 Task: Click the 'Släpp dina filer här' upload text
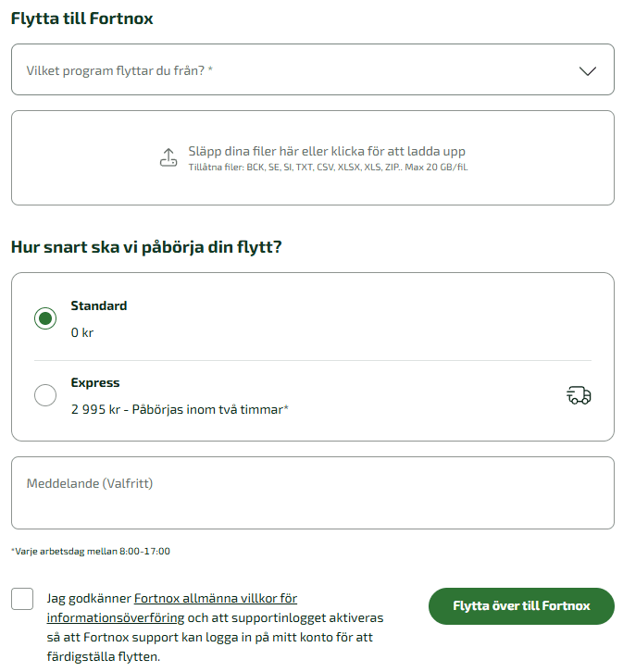click(x=327, y=151)
